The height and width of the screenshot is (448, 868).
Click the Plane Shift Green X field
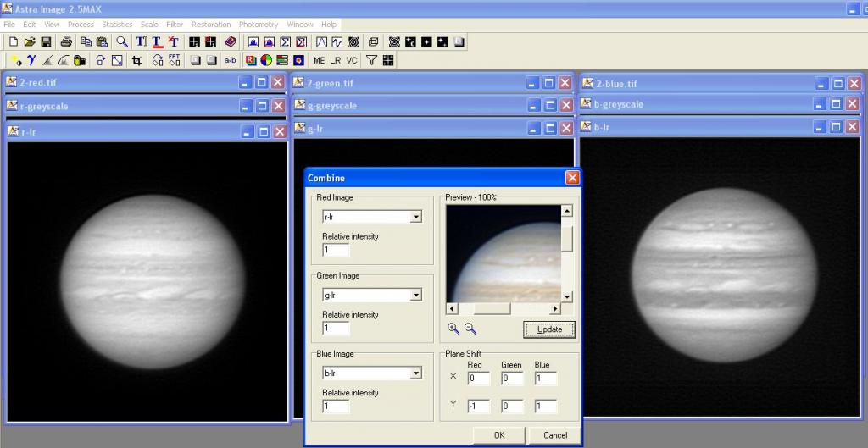click(x=512, y=379)
